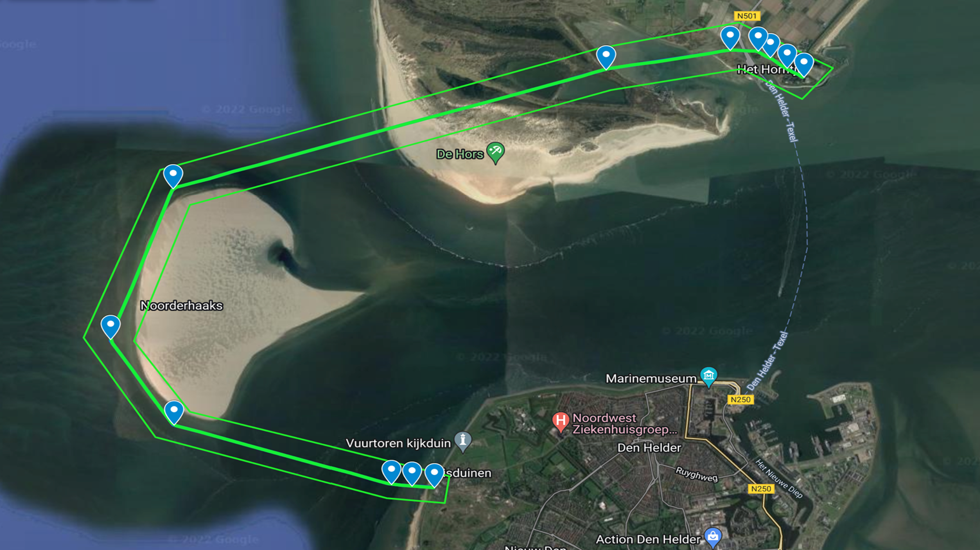Click the N501 road badge

click(747, 16)
